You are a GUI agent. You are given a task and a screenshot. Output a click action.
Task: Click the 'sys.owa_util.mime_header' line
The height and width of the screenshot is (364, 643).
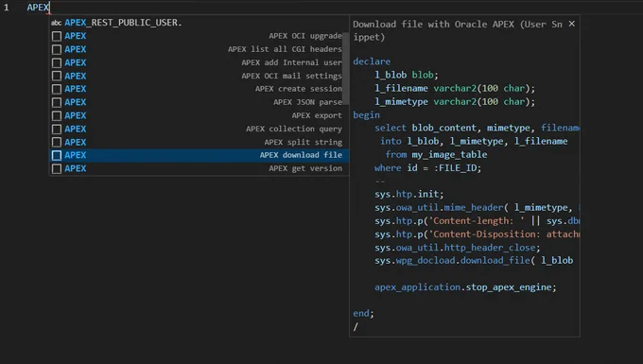[477, 208]
